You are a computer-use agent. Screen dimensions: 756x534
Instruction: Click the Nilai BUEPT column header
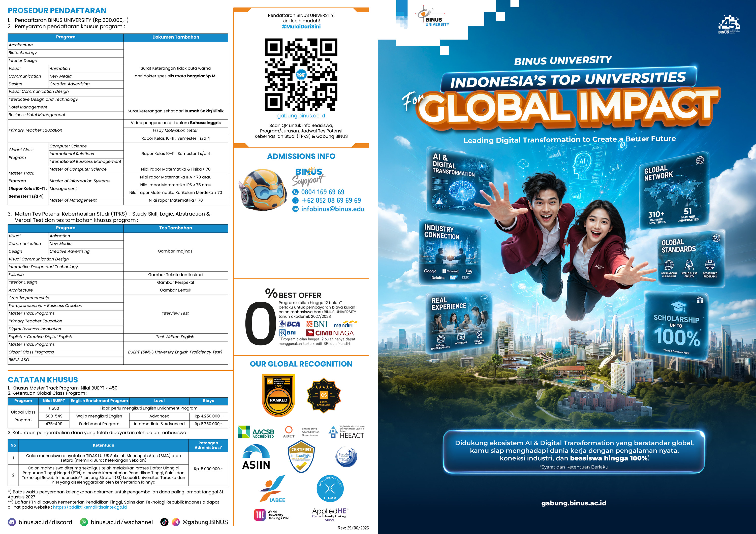[x=54, y=401]
